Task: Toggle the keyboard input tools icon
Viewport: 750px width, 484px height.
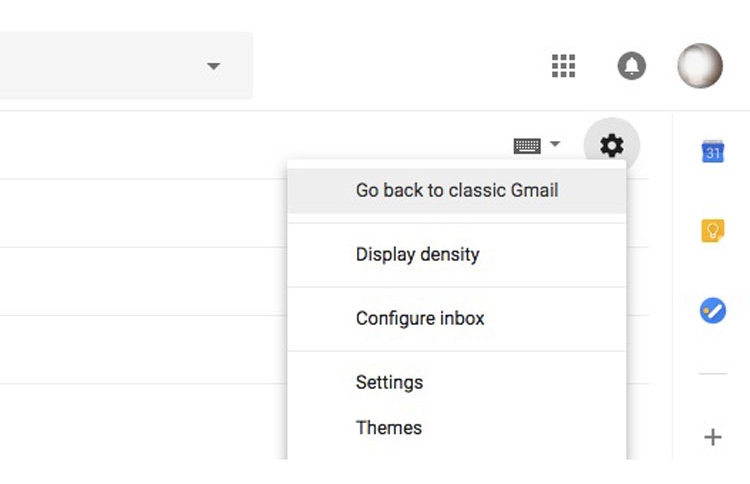Action: (x=527, y=146)
